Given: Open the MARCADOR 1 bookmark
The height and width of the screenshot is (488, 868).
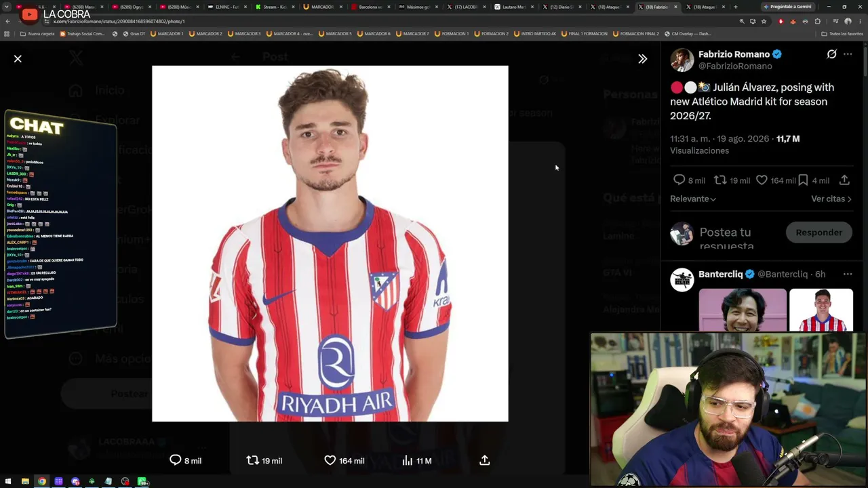Looking at the screenshot, I should pyautogui.click(x=167, y=34).
